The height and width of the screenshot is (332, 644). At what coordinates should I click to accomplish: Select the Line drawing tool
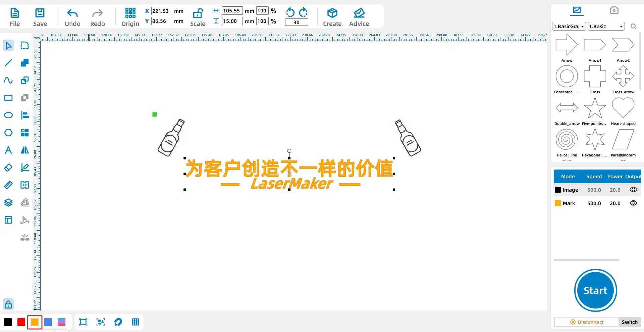click(8, 63)
